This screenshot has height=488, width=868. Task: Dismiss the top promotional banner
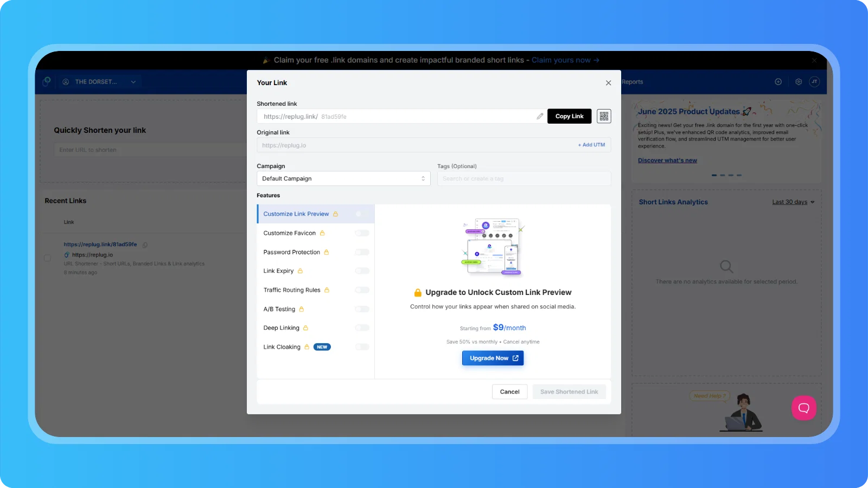pos(814,60)
